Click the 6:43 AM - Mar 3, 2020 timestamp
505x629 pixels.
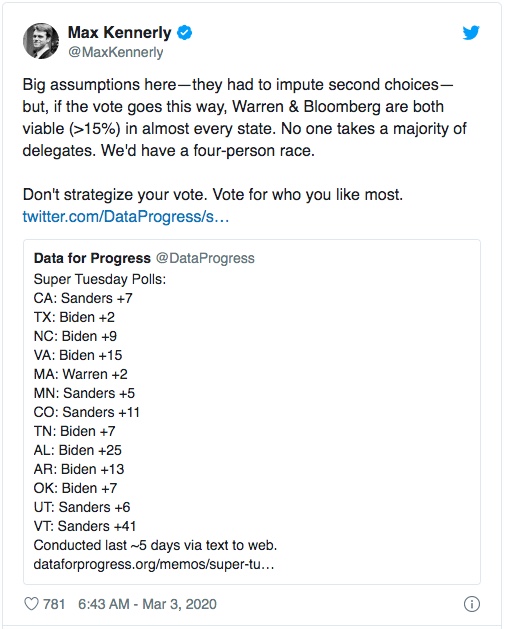pos(147,604)
